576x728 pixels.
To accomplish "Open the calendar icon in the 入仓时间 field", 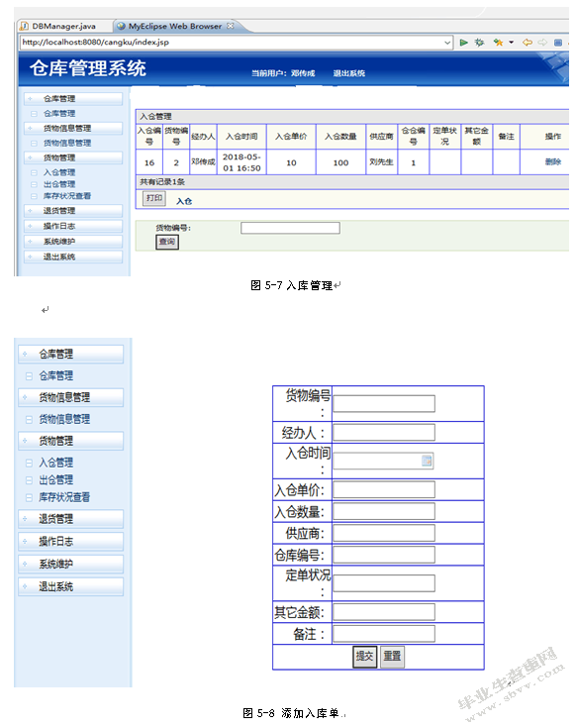I will 427,461.
